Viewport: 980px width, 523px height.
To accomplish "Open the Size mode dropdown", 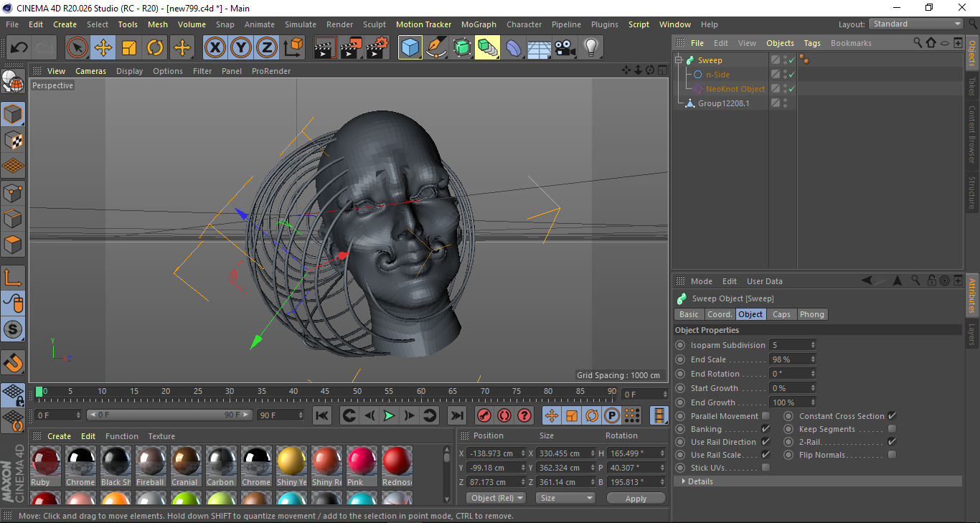I will tap(566, 498).
